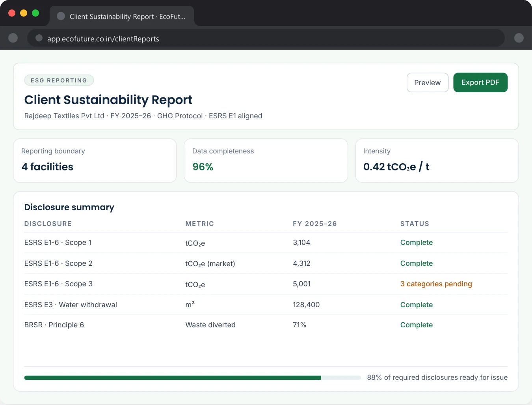Click the 128,400 water withdrawal value

(x=306, y=304)
